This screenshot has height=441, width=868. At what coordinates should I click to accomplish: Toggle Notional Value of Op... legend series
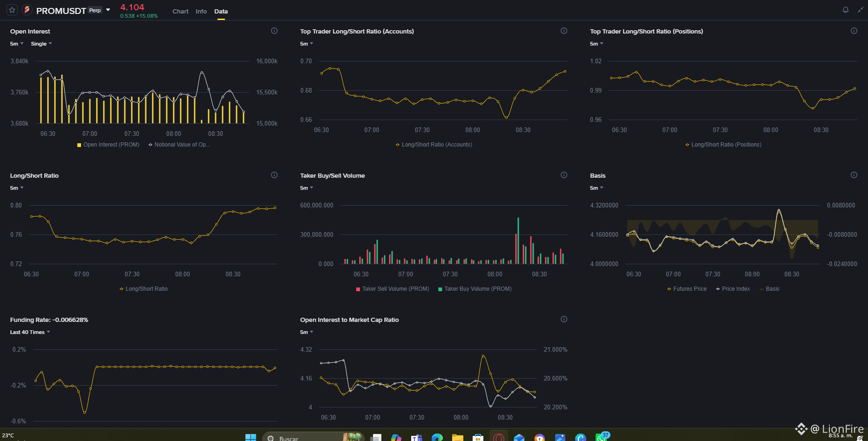pyautogui.click(x=179, y=145)
